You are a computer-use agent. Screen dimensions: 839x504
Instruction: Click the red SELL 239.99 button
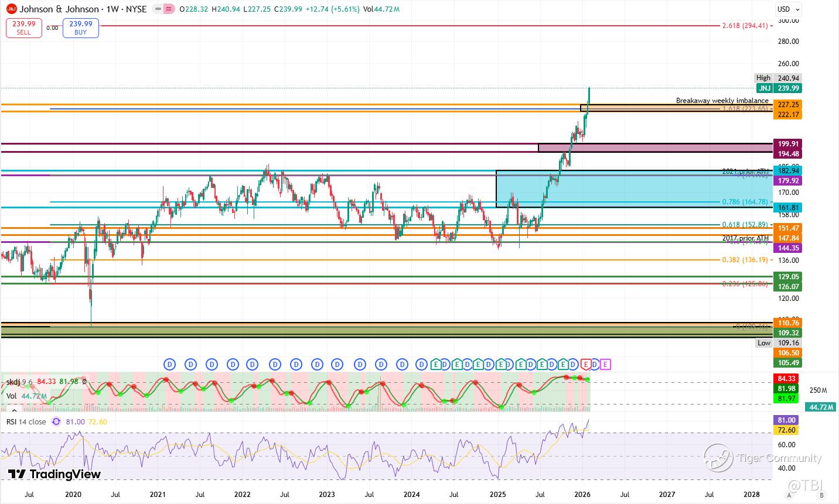(23, 28)
